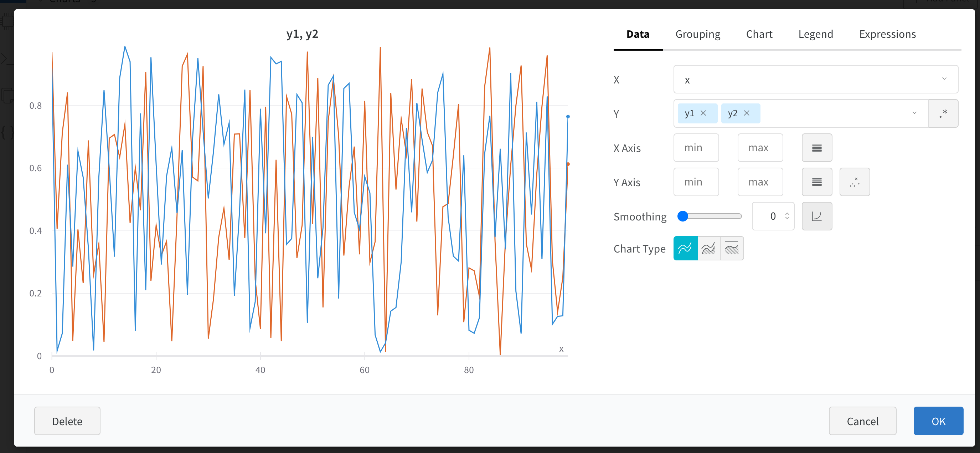Viewport: 980px width, 453px height.
Task: Open the X data source dropdown
Action: pos(944,79)
